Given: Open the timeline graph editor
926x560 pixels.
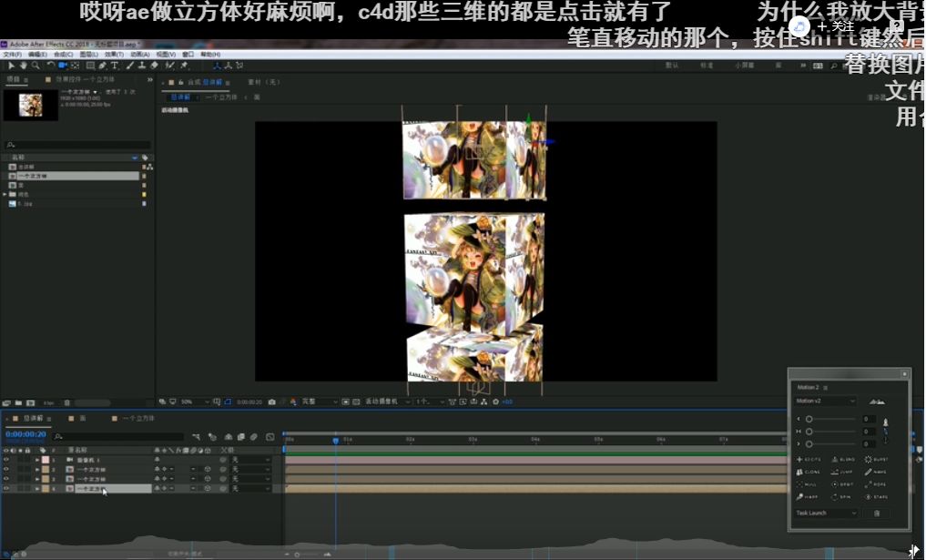Looking at the screenshot, I should click(x=270, y=437).
